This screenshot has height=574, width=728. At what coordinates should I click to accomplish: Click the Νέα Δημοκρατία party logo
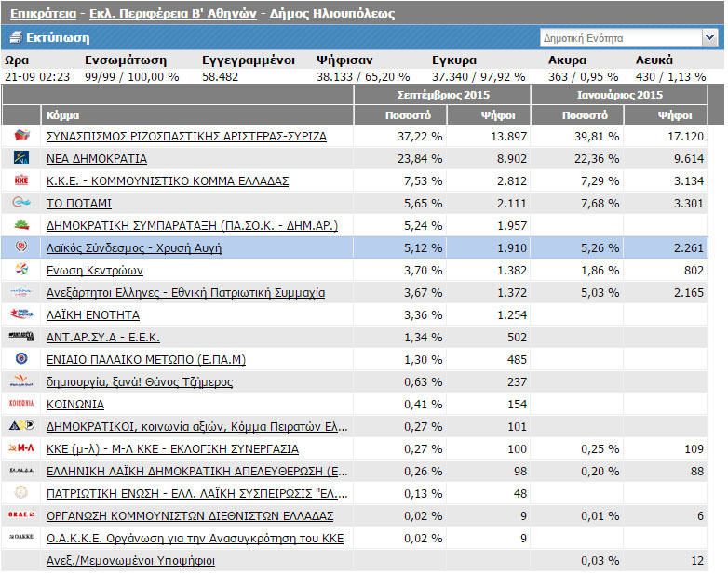(20, 158)
